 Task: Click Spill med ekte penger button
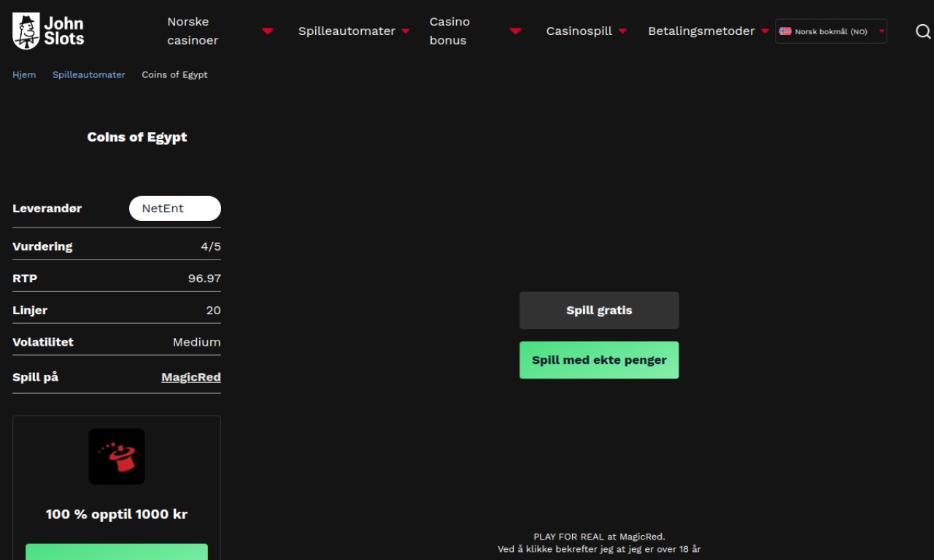click(599, 360)
